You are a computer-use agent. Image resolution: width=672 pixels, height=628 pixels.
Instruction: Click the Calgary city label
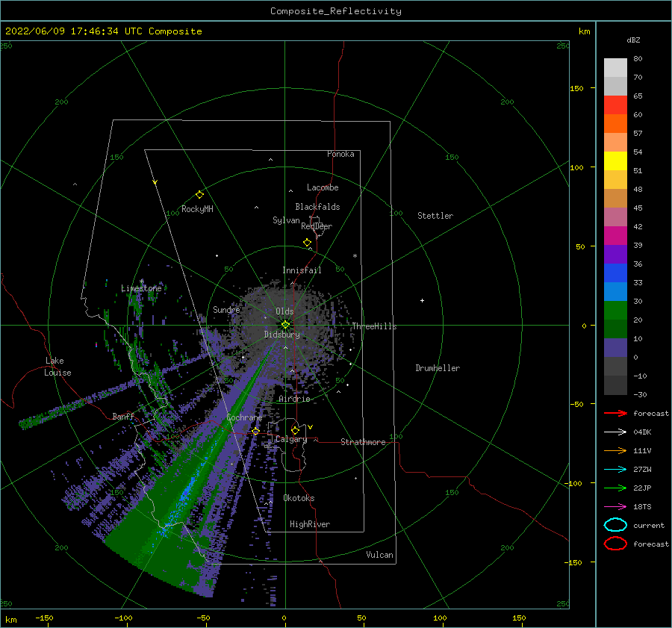[291, 439]
